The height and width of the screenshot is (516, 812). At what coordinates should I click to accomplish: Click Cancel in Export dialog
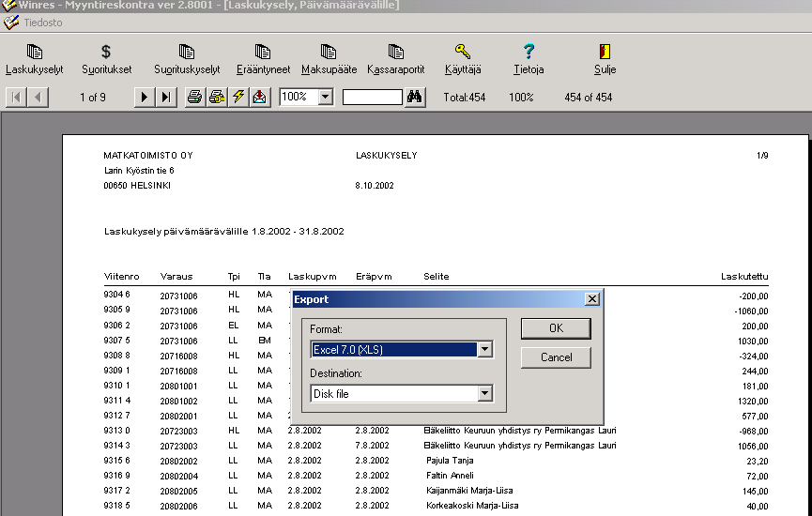pos(556,357)
